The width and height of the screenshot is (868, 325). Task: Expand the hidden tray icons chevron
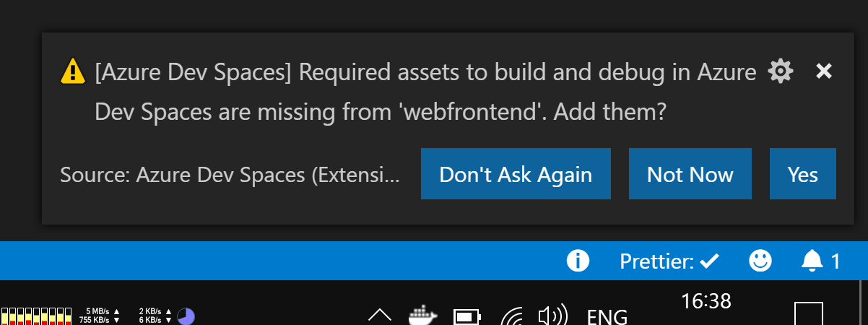[380, 315]
